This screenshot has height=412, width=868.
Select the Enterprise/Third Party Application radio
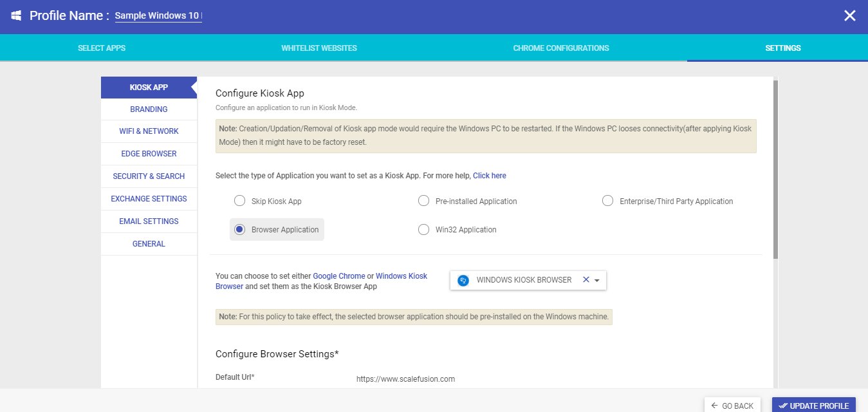coord(607,201)
